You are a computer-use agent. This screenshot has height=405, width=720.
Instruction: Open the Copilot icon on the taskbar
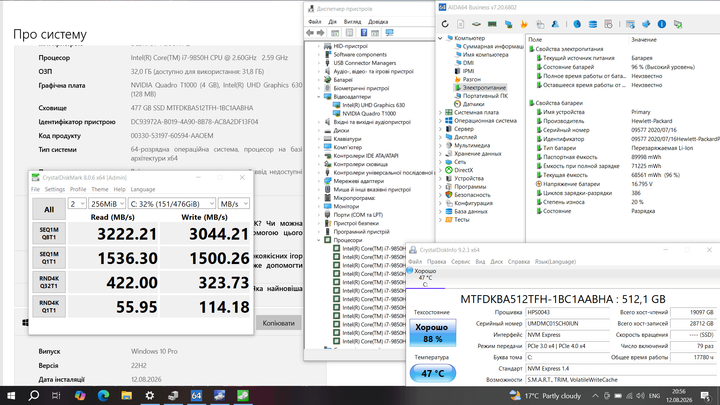click(80, 395)
